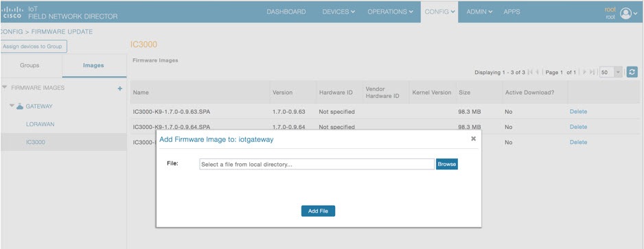The image size is (644, 249).
Task: Collapse the GATEWAY tree node
Action: point(12,106)
